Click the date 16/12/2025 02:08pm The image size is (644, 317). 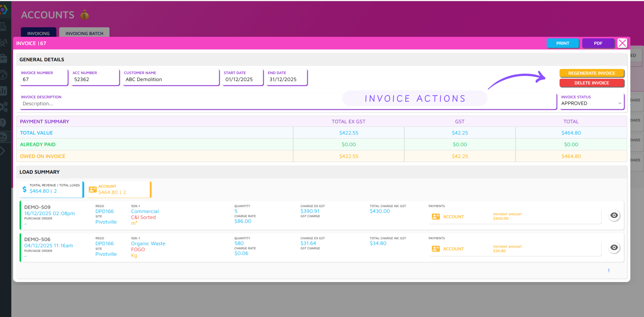(x=49, y=213)
